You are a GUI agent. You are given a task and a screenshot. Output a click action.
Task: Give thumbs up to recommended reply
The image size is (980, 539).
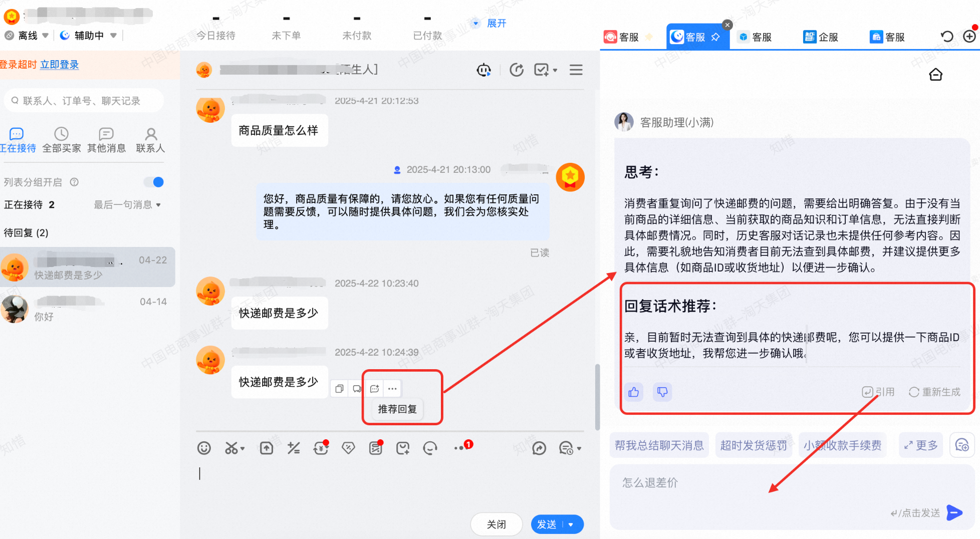tap(634, 392)
